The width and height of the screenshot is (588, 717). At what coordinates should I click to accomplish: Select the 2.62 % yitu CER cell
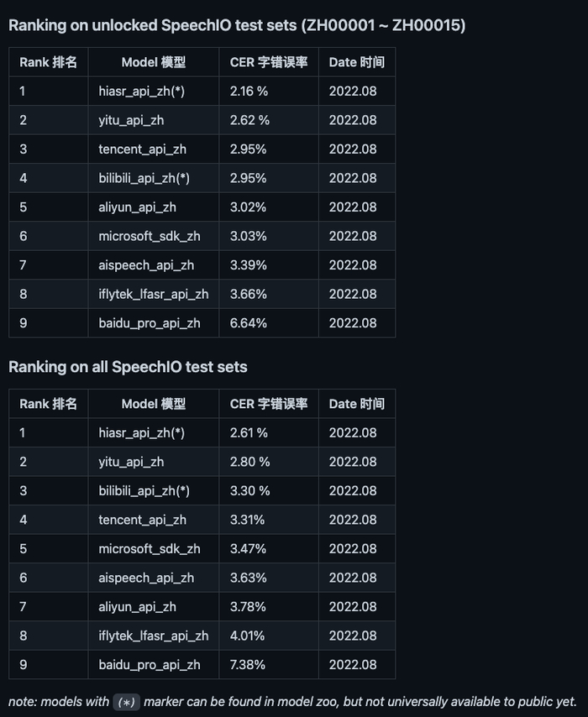point(249,120)
